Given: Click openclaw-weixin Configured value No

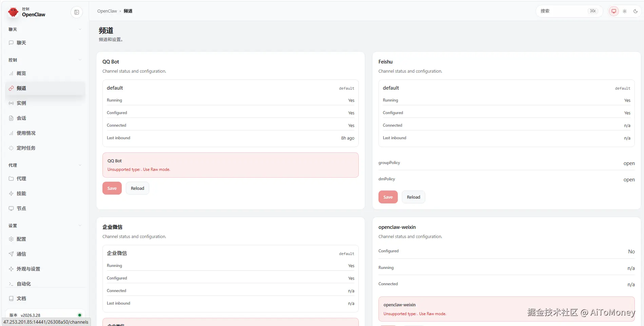Looking at the screenshot, I should [631, 252].
